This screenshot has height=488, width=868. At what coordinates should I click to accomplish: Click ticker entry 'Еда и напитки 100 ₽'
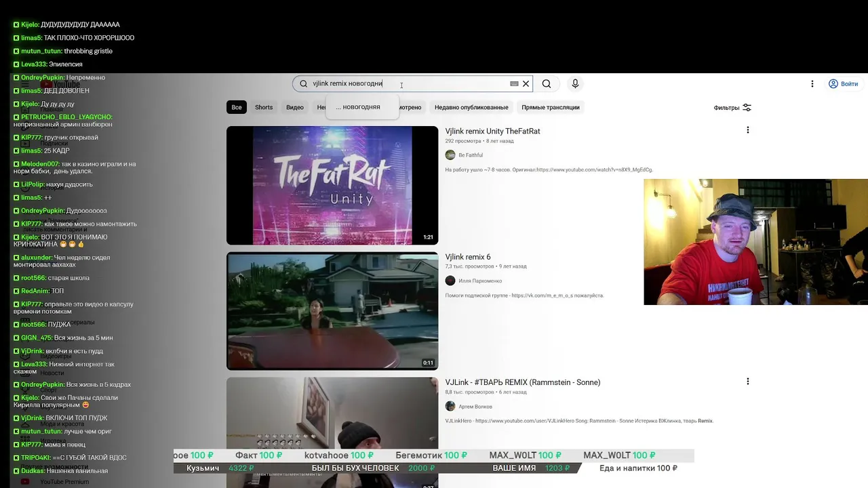tap(638, 468)
